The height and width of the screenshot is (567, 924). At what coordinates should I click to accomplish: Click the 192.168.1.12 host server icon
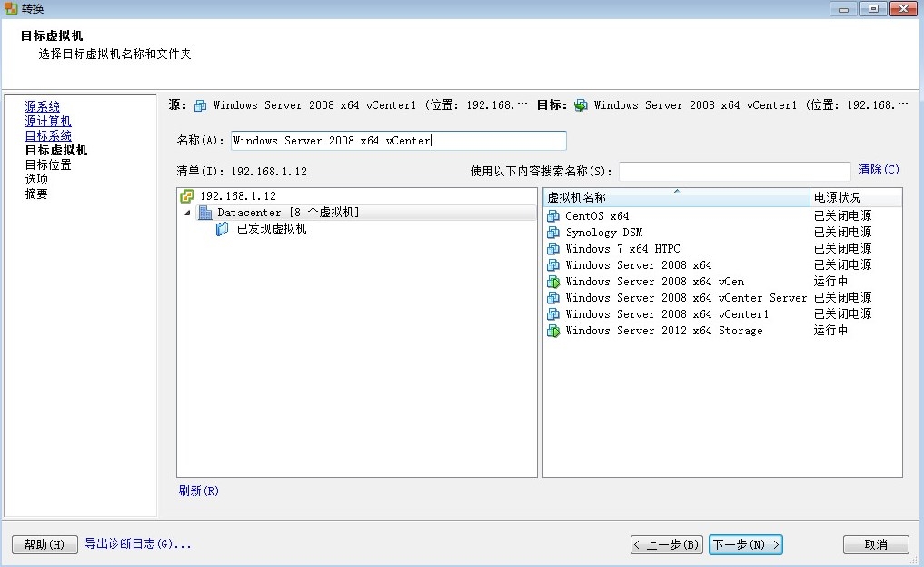pos(187,195)
